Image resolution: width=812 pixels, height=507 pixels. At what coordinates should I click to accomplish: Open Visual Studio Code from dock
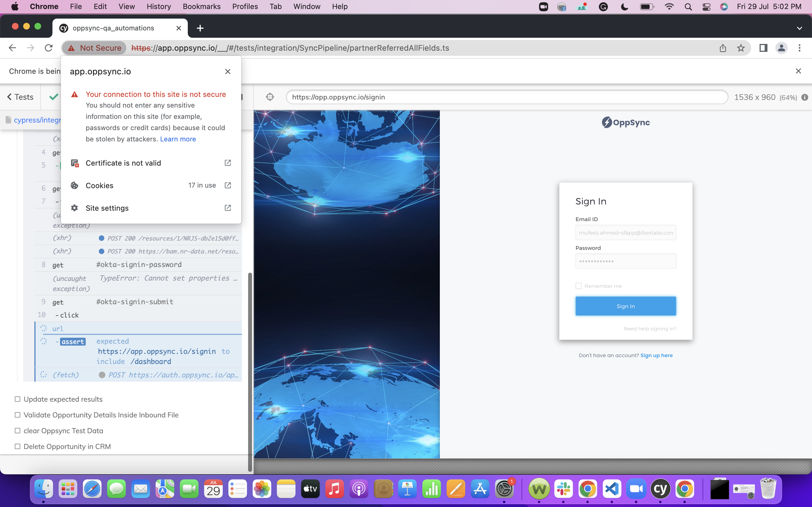(612, 489)
